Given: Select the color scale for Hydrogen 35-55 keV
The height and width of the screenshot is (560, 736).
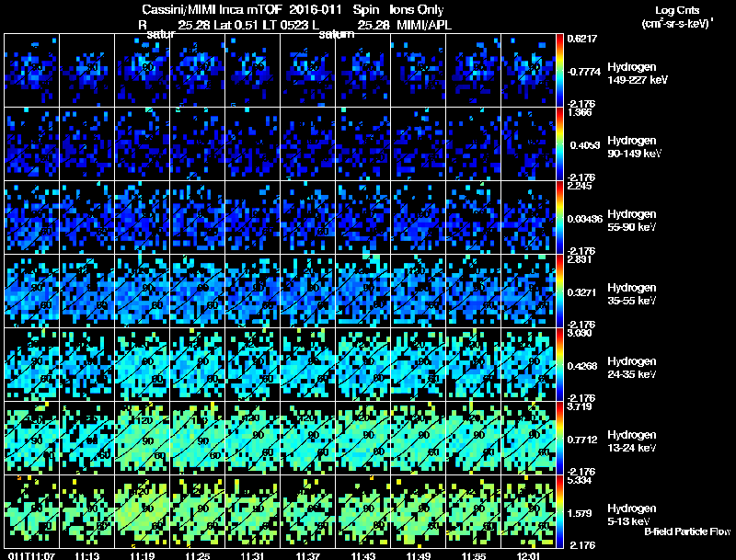Looking at the screenshot, I should pos(560,291).
